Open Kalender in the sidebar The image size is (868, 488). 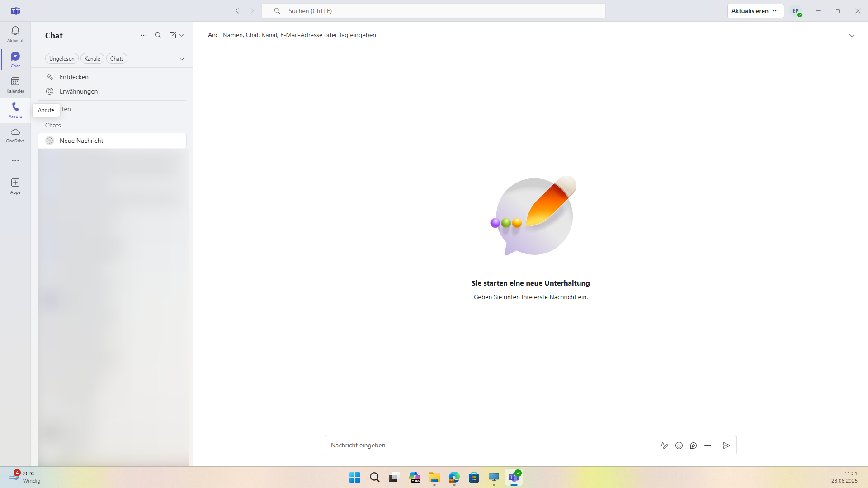coord(15,84)
